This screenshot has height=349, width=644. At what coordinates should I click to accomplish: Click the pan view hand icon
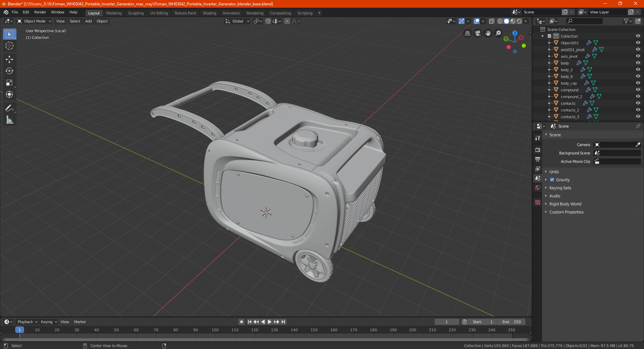point(488,33)
